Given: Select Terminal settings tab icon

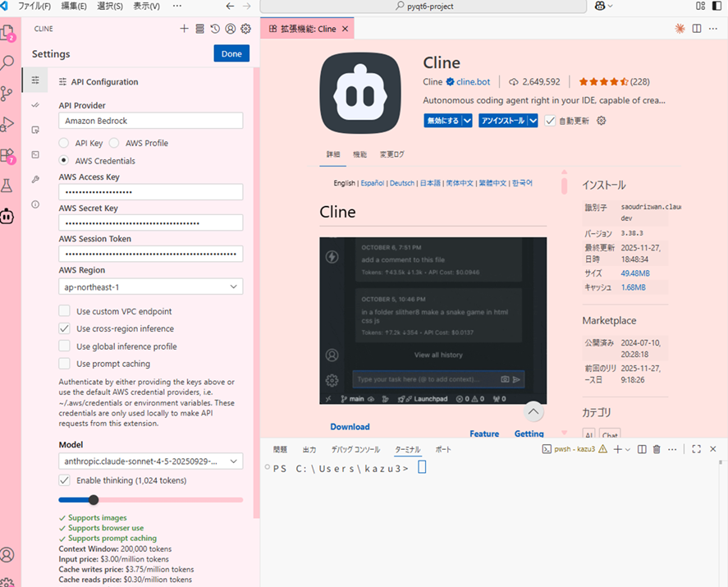Looking at the screenshot, I should point(35,154).
